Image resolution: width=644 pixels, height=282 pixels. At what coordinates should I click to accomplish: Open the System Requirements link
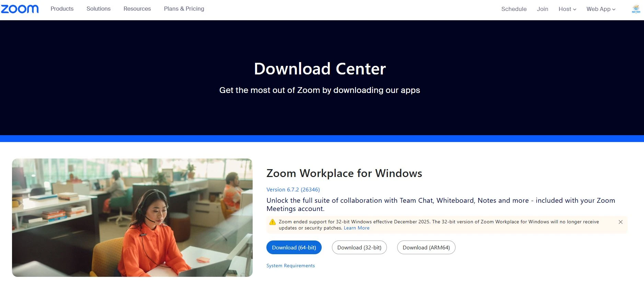(x=290, y=266)
